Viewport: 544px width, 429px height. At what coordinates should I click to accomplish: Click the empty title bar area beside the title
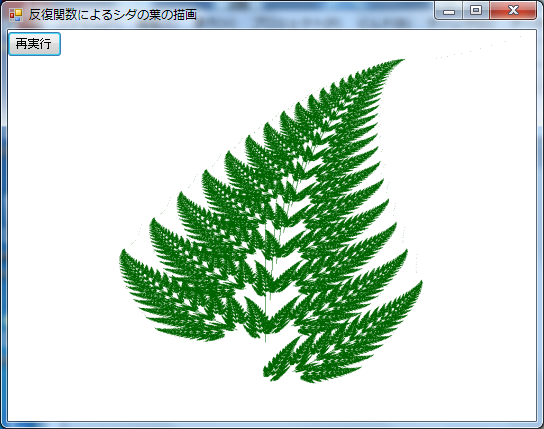point(312,14)
